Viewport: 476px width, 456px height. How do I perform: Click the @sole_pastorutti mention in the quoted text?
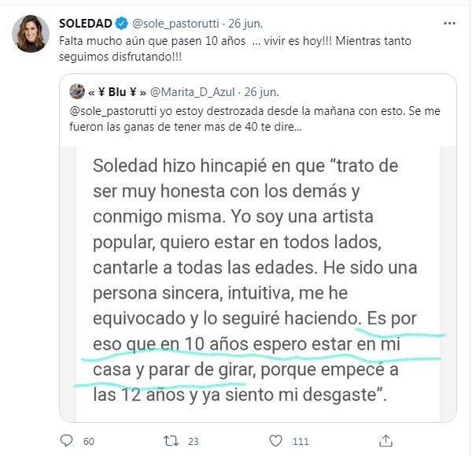tap(113, 111)
